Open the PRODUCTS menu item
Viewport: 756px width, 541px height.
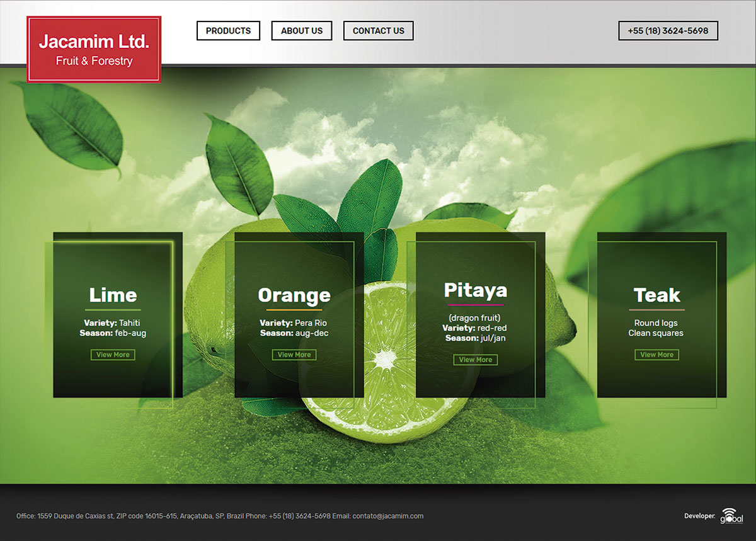pos(228,31)
